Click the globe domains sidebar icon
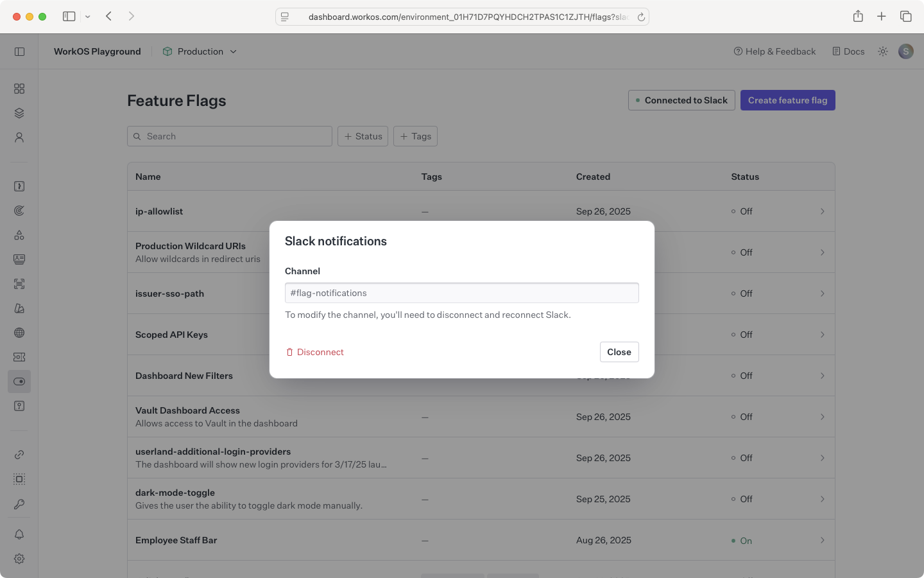 tap(19, 333)
